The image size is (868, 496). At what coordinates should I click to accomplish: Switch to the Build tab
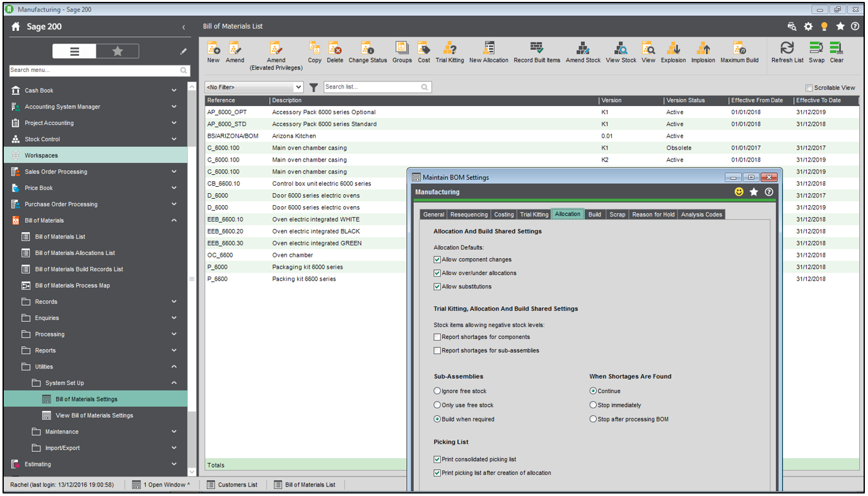tap(594, 215)
